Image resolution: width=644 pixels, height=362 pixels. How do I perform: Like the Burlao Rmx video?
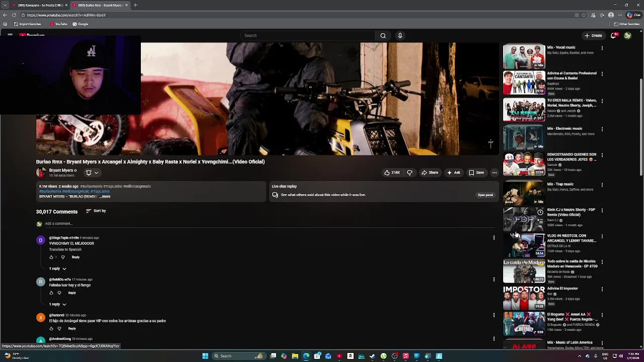[392, 172]
